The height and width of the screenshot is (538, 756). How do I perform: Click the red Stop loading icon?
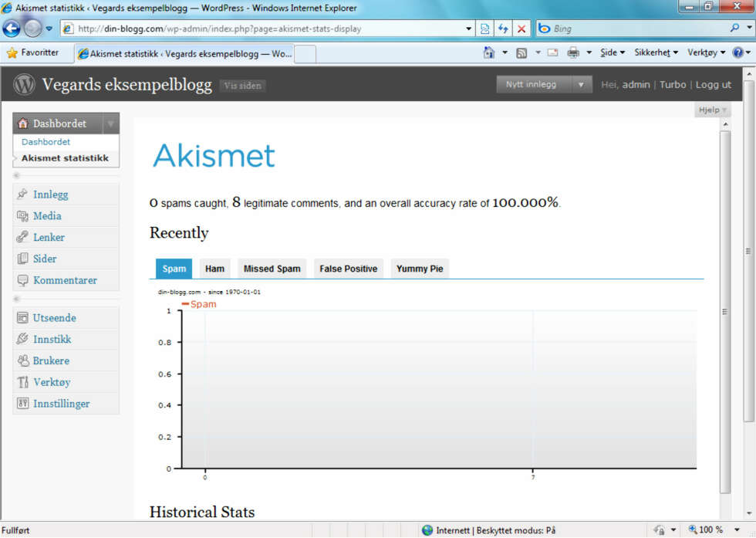click(x=521, y=29)
